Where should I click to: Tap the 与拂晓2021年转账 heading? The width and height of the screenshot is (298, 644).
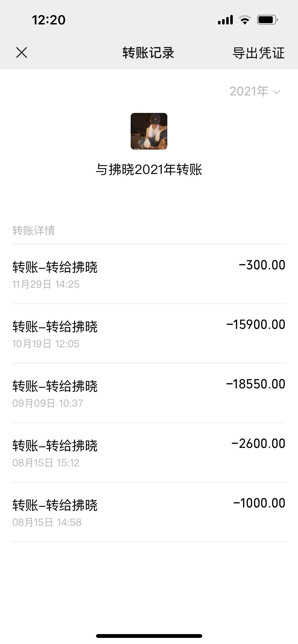click(149, 169)
